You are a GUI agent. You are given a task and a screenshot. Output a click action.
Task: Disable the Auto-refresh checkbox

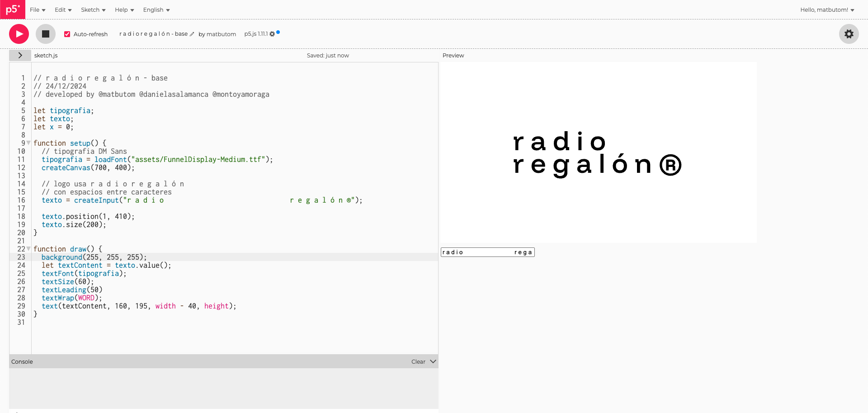coord(67,33)
